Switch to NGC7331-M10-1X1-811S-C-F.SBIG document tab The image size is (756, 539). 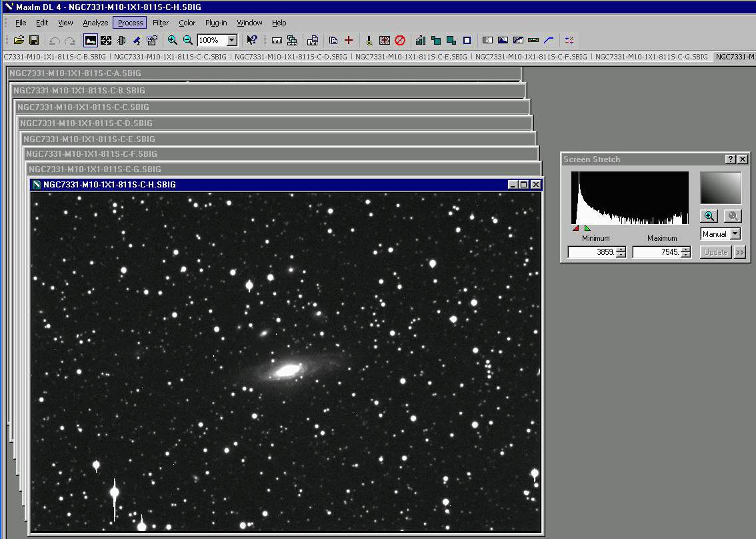point(531,57)
